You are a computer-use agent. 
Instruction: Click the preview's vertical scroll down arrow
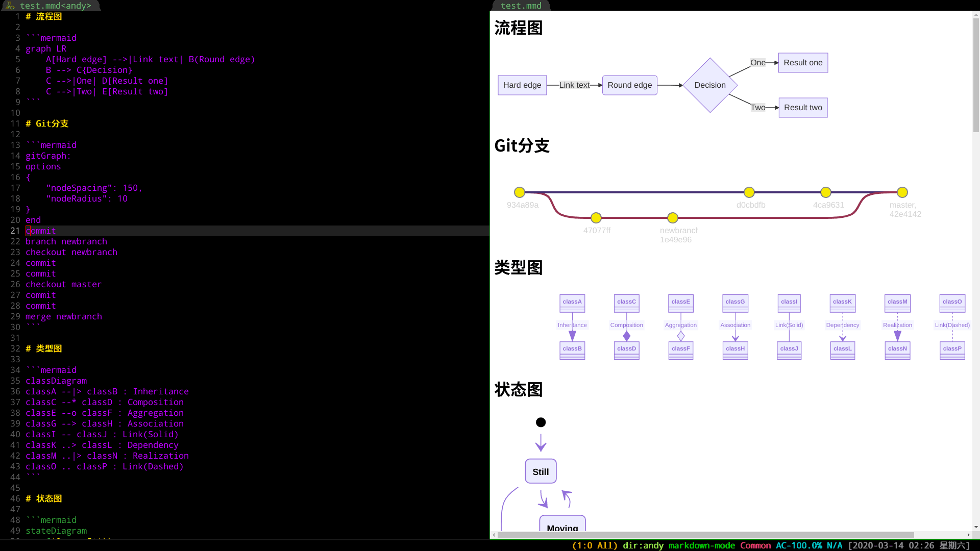[x=975, y=527]
